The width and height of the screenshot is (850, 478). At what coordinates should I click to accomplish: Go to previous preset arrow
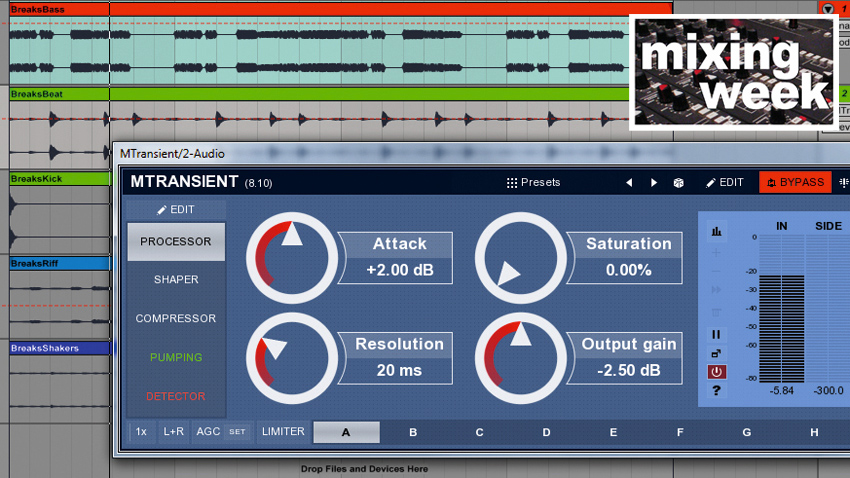(x=629, y=183)
